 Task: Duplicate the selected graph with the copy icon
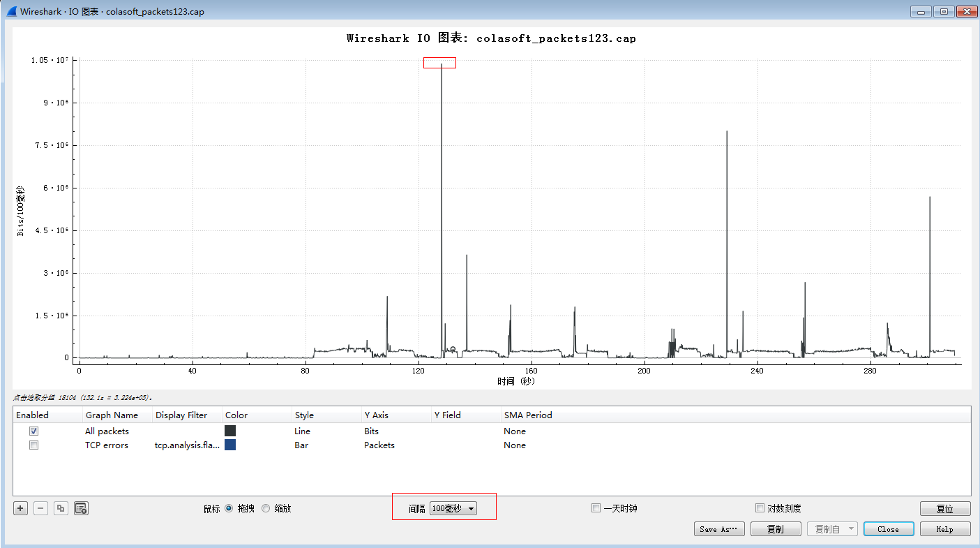[x=61, y=508]
